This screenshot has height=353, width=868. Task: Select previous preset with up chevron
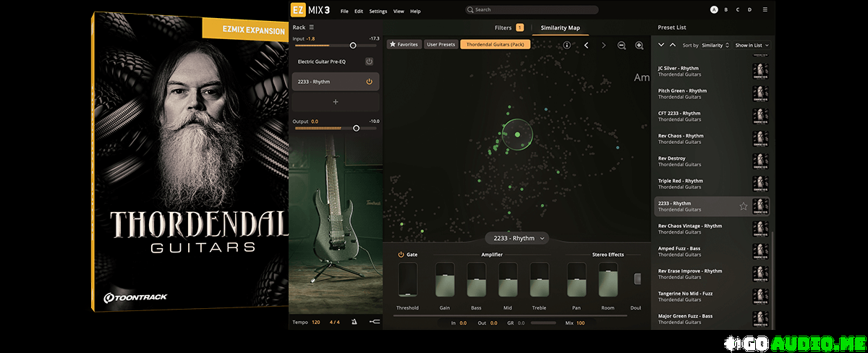point(673,45)
